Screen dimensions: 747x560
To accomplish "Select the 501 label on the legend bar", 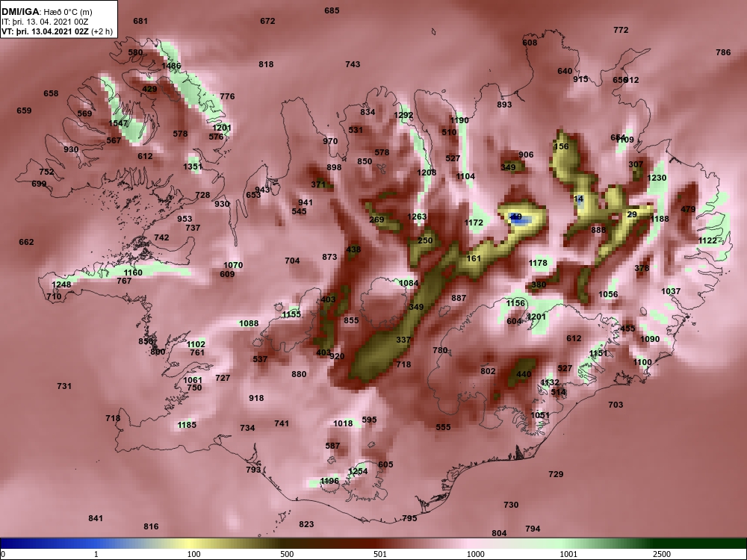I will click(x=380, y=554).
